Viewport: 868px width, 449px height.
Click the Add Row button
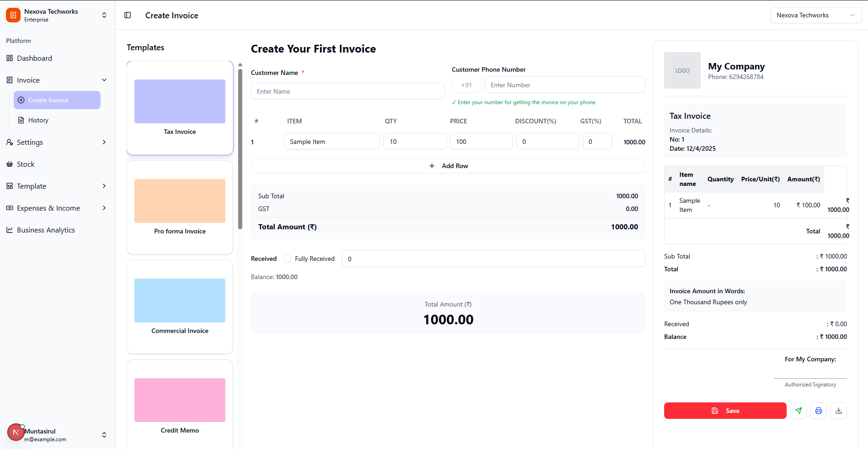448,166
